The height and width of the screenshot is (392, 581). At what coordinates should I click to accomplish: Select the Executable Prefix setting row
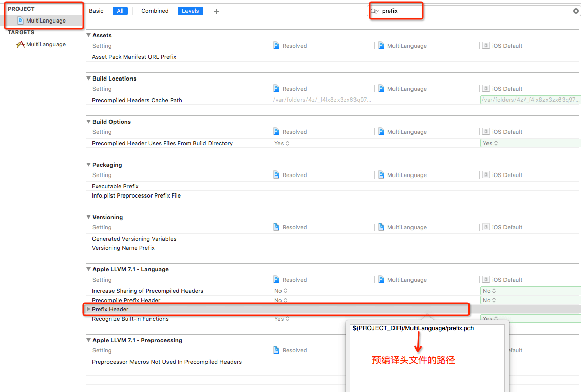115,186
